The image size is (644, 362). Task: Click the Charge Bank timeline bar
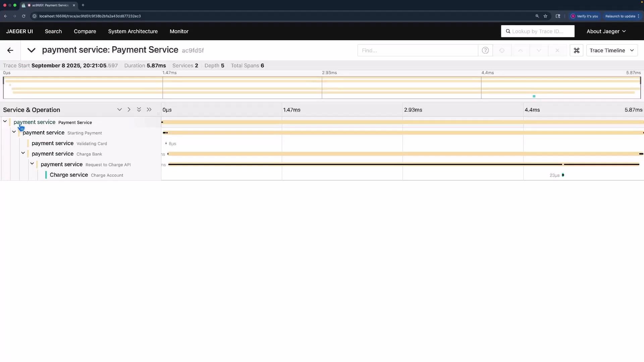pyautogui.click(x=405, y=154)
